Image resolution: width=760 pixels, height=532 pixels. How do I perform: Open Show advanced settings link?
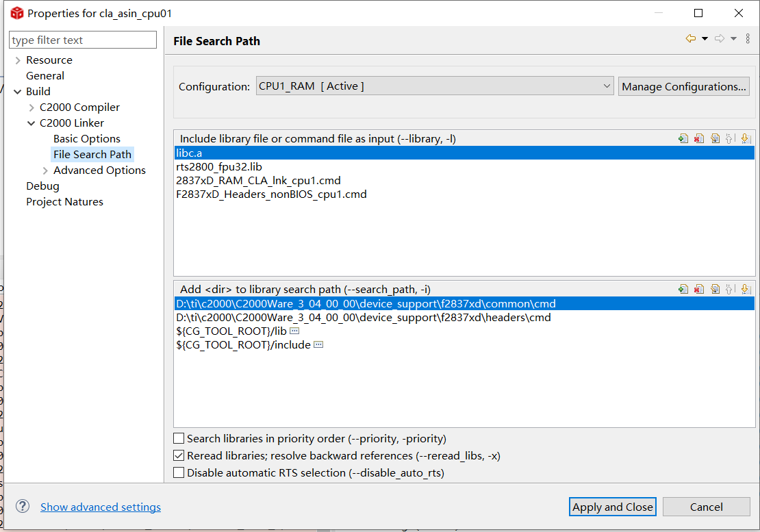coord(101,507)
